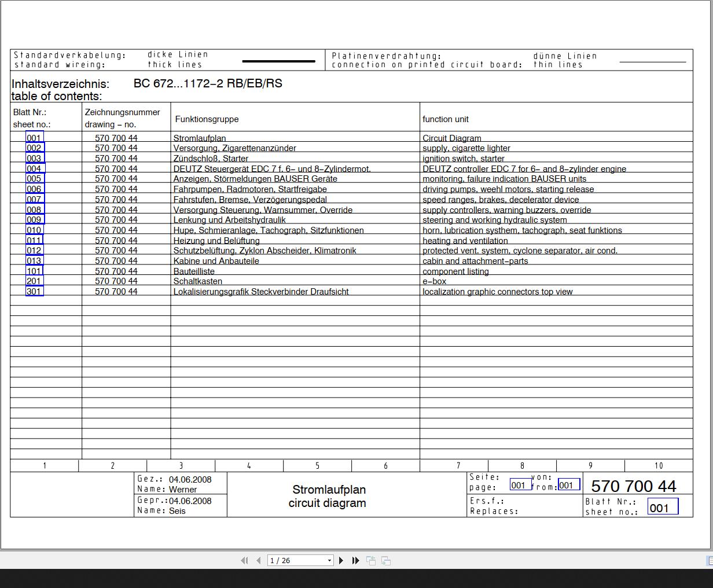Open the page number dropdown arrow
Viewport: 713px width, 588px height.
click(329, 560)
